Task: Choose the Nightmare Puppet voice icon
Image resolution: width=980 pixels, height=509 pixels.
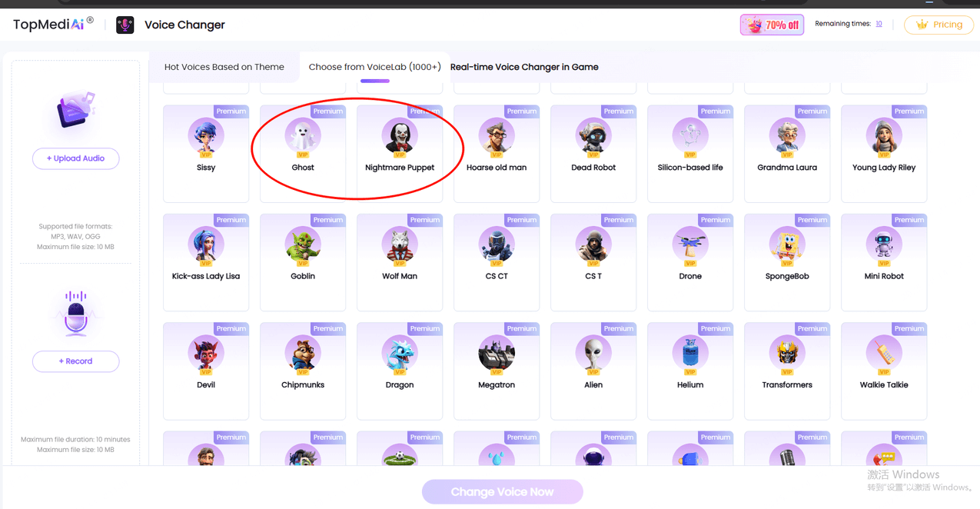Action: [x=400, y=137]
